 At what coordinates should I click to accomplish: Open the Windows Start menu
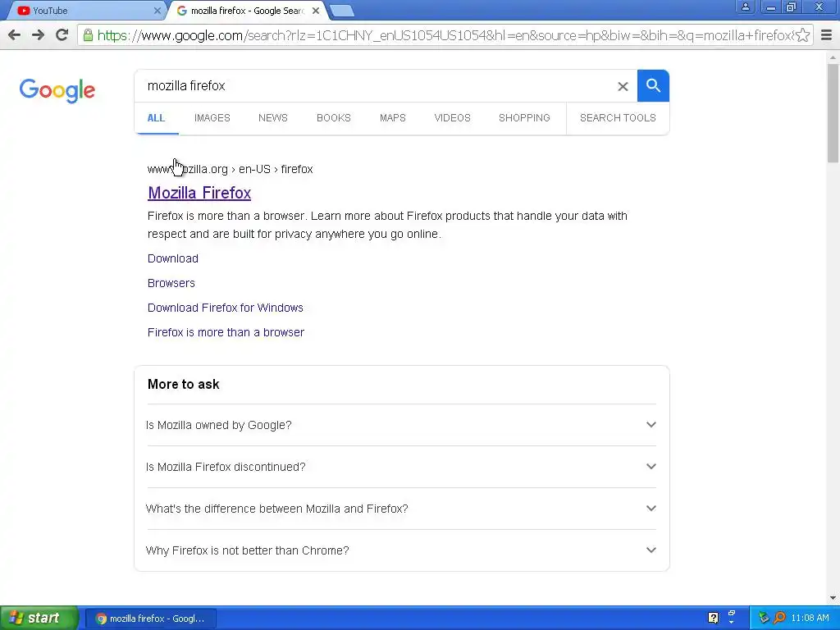(39, 619)
